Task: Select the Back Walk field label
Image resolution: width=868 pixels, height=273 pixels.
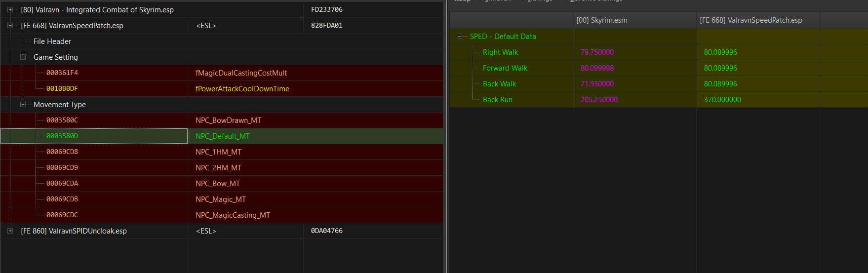Action: coord(499,84)
